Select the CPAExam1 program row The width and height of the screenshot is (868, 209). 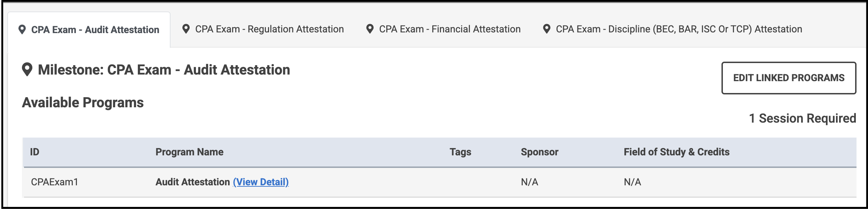(x=54, y=181)
